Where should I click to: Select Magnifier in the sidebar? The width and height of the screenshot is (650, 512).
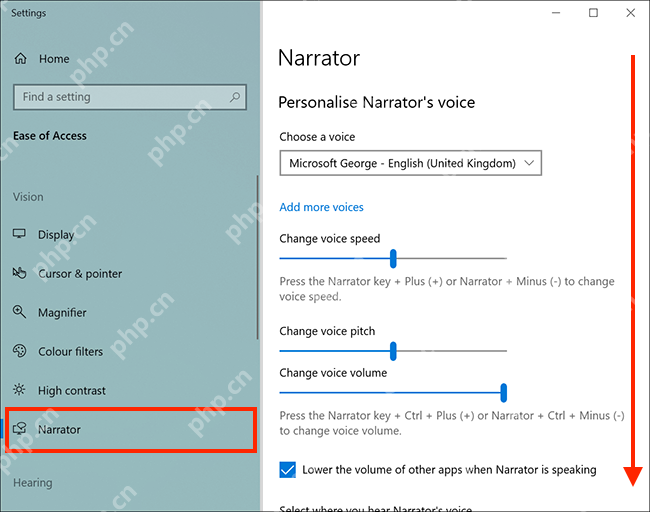coord(62,313)
